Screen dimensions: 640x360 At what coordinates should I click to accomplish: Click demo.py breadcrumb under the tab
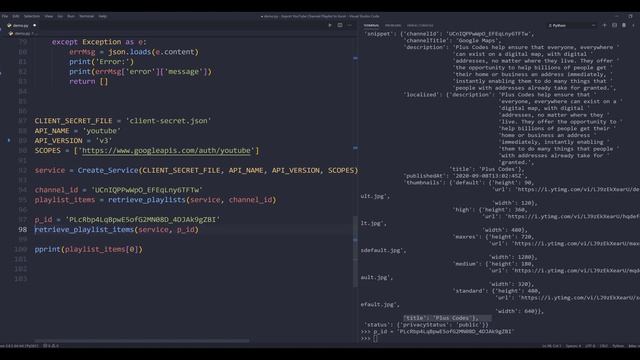tap(22, 33)
